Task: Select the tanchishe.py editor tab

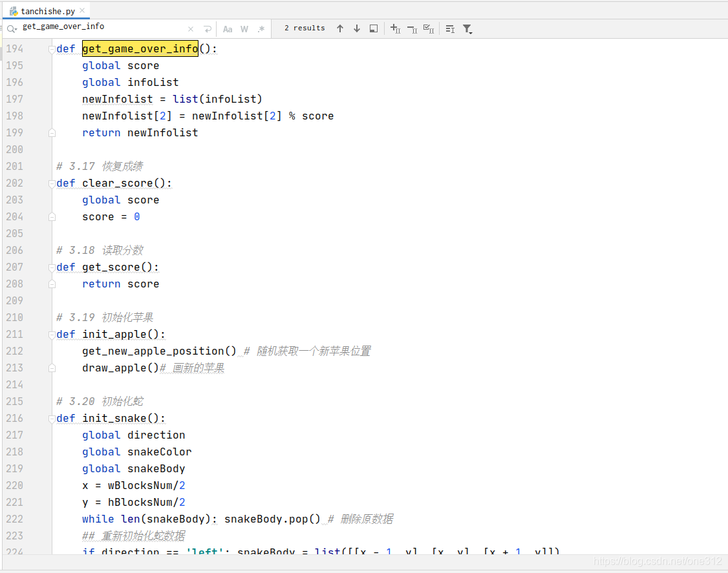Action: (x=47, y=11)
